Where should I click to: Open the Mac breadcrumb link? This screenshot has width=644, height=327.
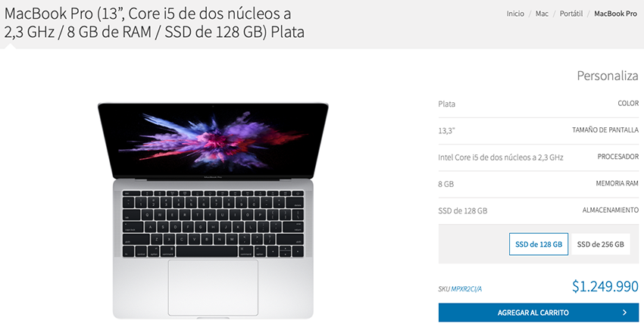tap(542, 14)
